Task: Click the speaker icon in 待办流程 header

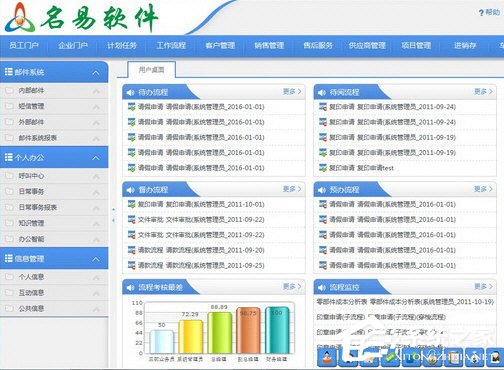Action: click(130, 93)
